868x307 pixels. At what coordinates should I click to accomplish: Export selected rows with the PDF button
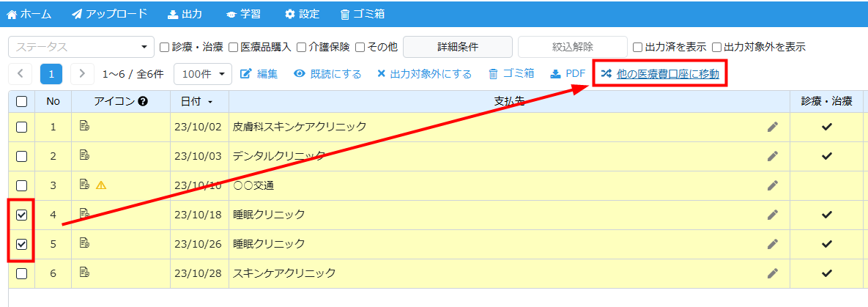[568, 74]
